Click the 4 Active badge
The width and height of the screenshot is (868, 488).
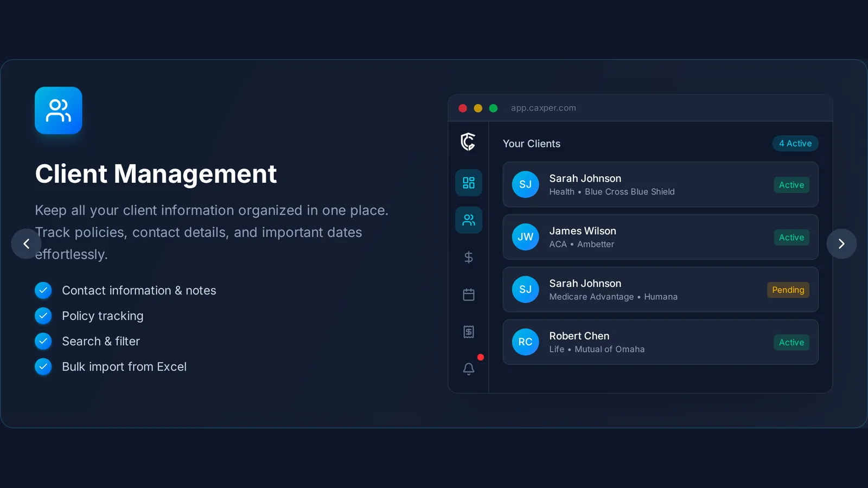pos(795,144)
